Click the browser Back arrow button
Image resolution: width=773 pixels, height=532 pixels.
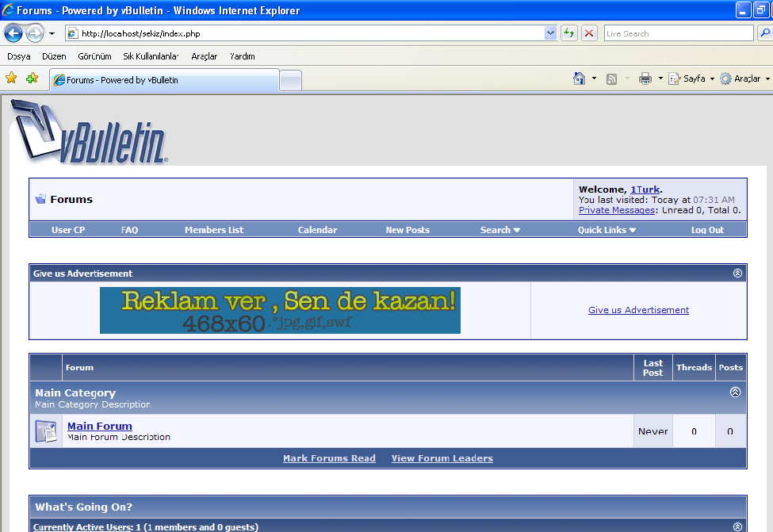pyautogui.click(x=13, y=33)
